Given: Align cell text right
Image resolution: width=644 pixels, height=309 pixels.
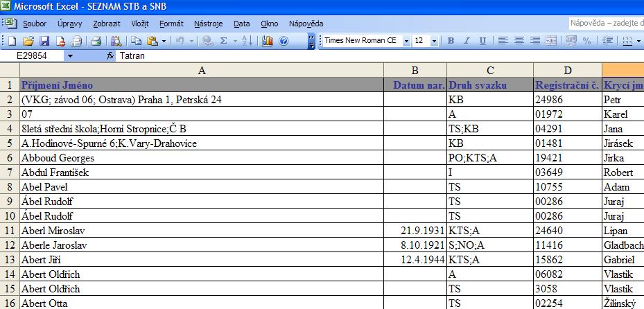Looking at the screenshot, I should pos(534,41).
